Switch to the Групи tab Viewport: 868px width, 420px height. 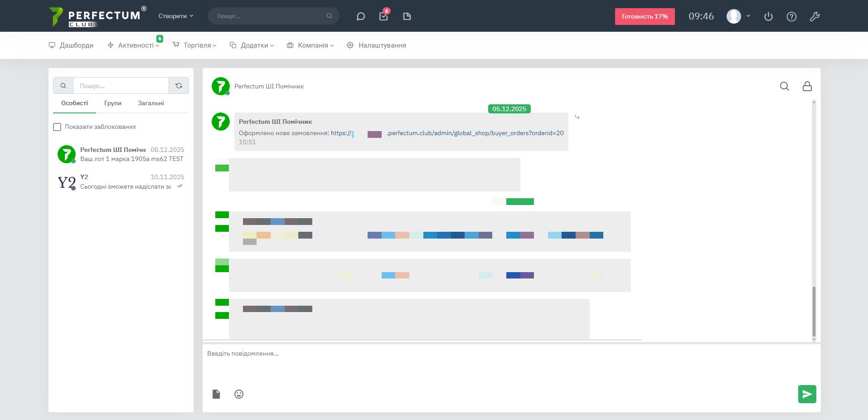point(113,103)
